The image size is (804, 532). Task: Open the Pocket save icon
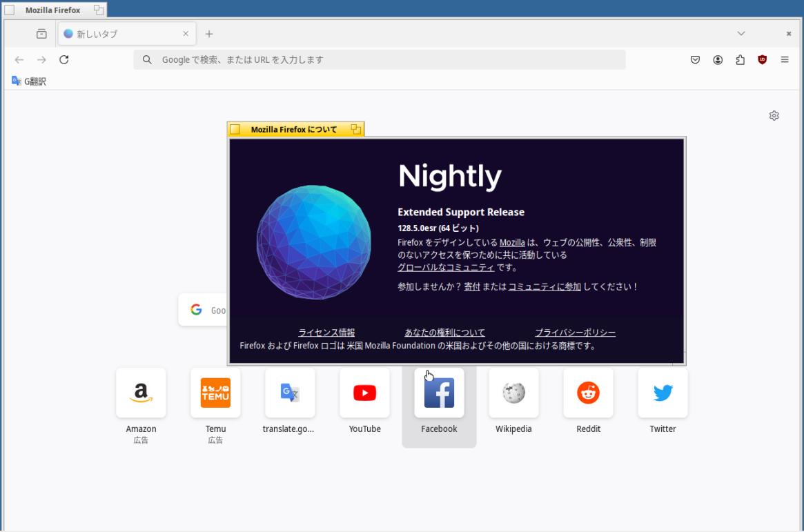(695, 60)
